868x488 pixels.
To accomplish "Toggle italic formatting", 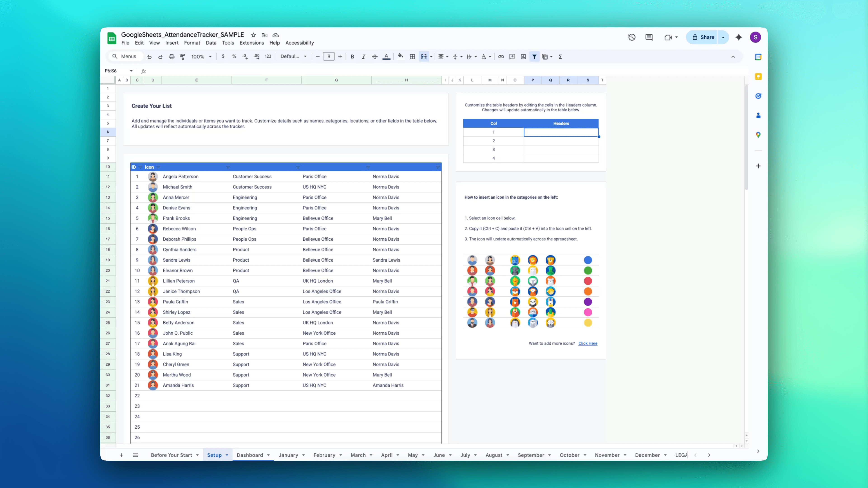I will (x=364, y=56).
